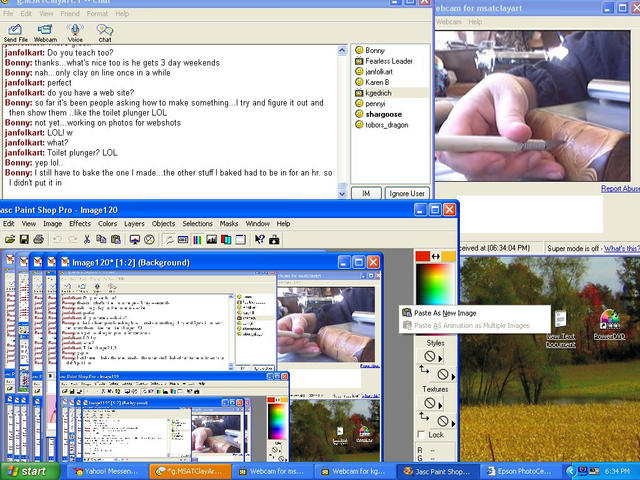Select pennyi in the chat user list
Viewport: 640px width, 480px height.
[370, 103]
